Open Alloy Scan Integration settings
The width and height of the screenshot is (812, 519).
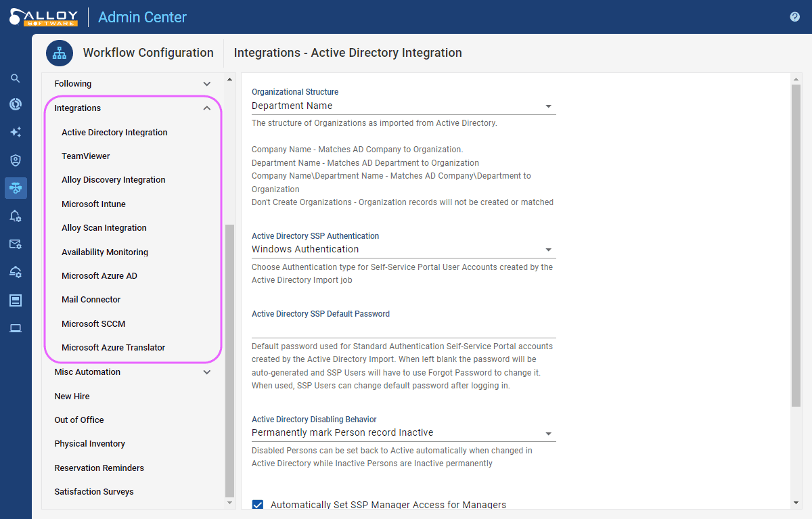[104, 228]
